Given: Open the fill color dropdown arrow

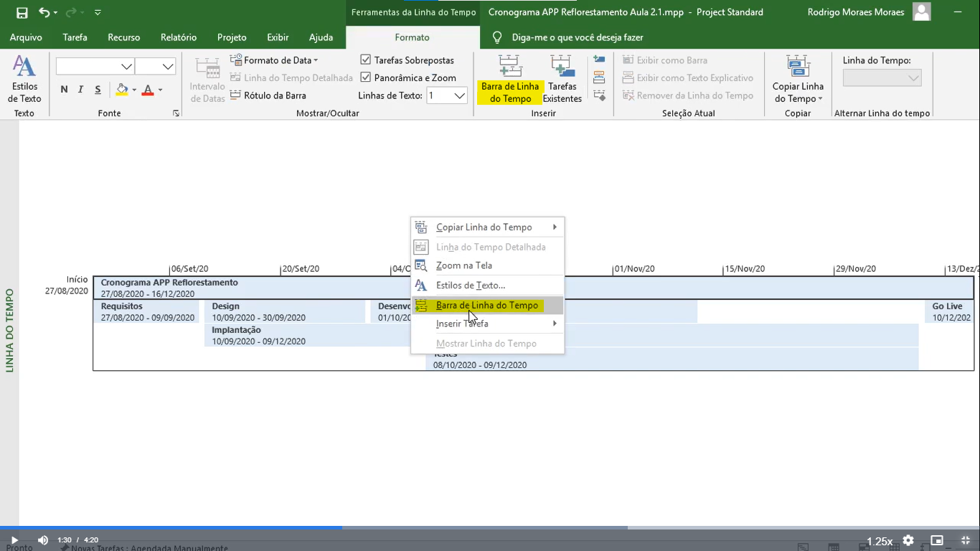Looking at the screenshot, I should point(134,90).
